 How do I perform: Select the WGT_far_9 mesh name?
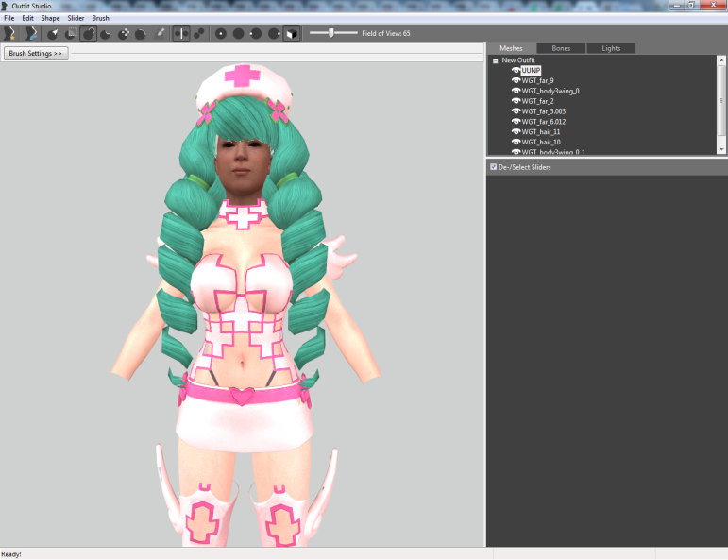point(537,81)
